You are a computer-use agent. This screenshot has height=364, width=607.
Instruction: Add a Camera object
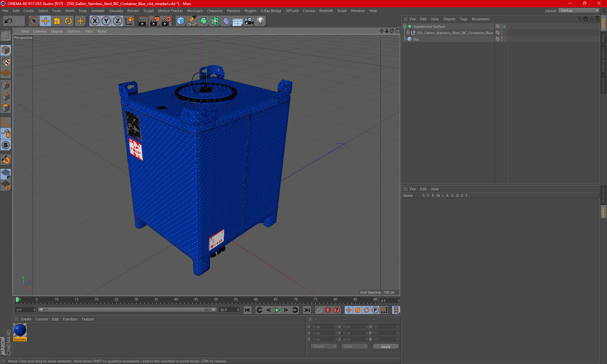click(249, 21)
